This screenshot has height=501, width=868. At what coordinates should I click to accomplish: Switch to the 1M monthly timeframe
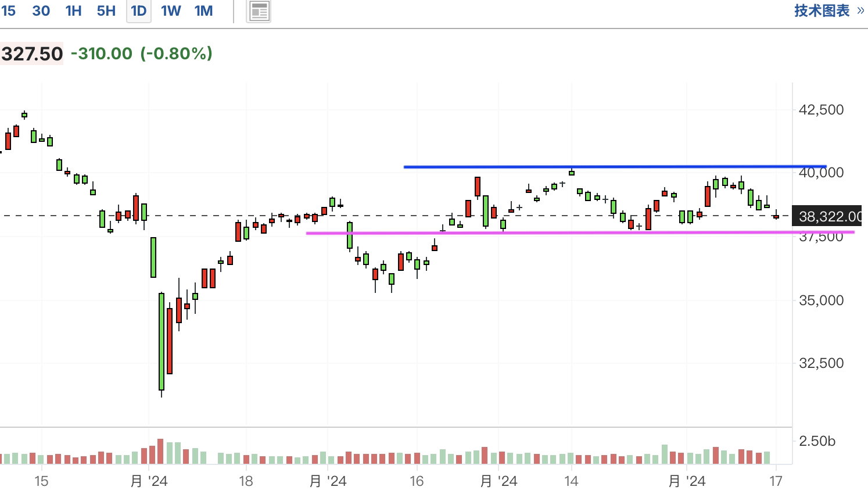203,10
